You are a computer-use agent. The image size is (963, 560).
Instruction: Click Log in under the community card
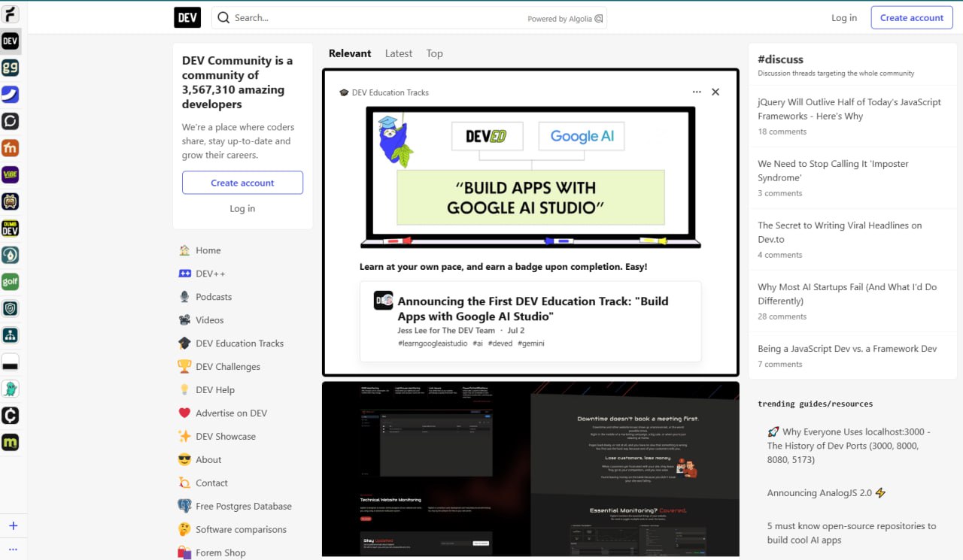[242, 208]
